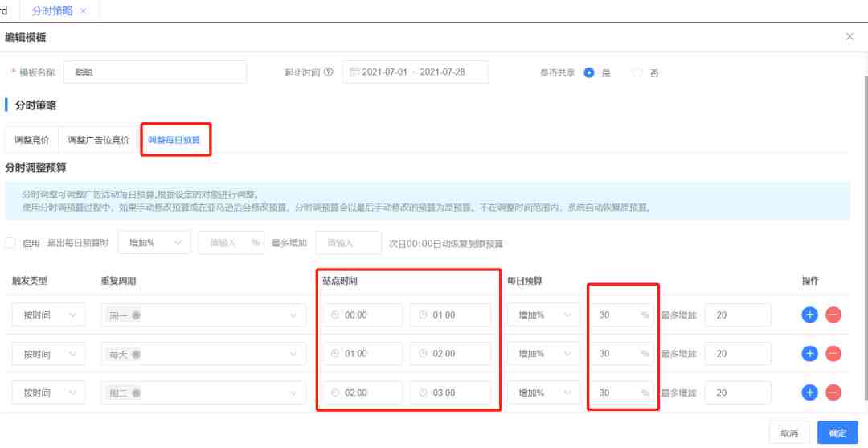Open 按时间 trigger type in 周二 row

49,393
